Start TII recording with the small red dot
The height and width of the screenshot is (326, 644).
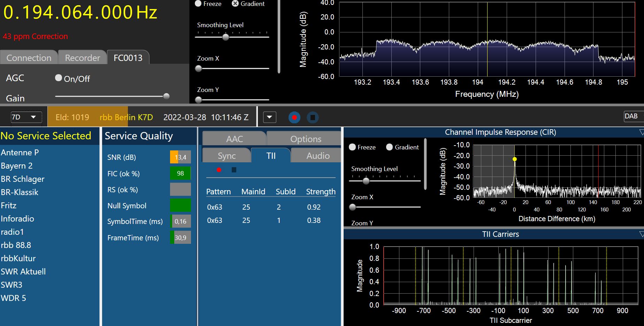(219, 170)
